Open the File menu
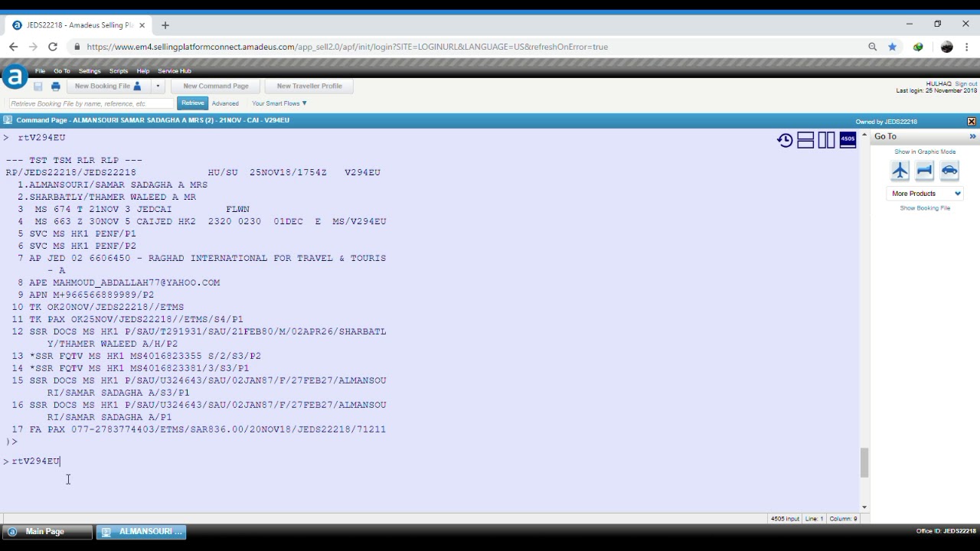980x551 pixels. pos(40,71)
